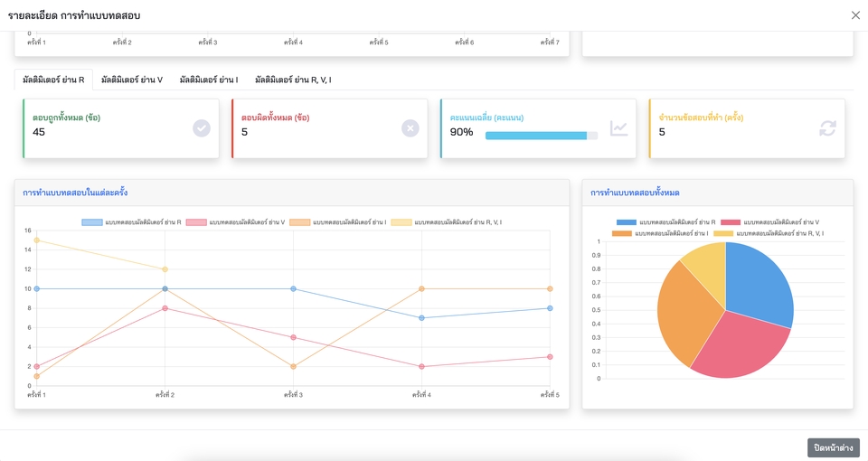
Task: Select the มัลติมิเตอร์ ย่าน R tab
Action: 53,80
